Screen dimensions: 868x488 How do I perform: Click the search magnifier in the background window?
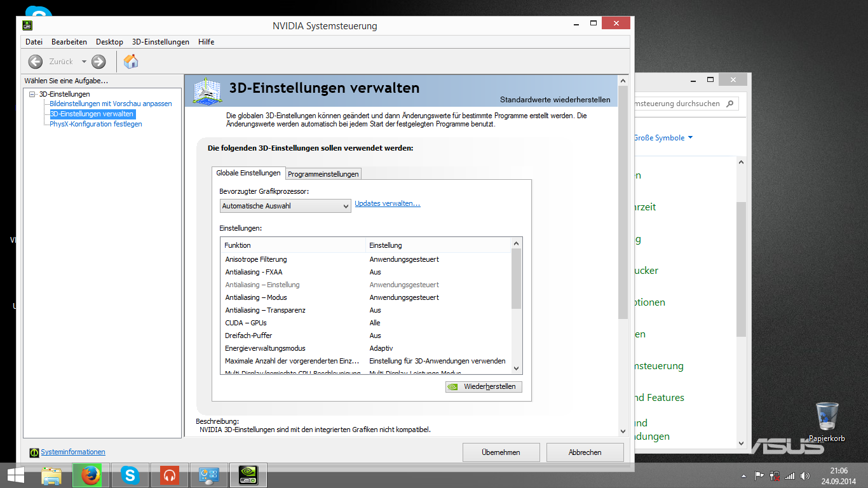(729, 104)
